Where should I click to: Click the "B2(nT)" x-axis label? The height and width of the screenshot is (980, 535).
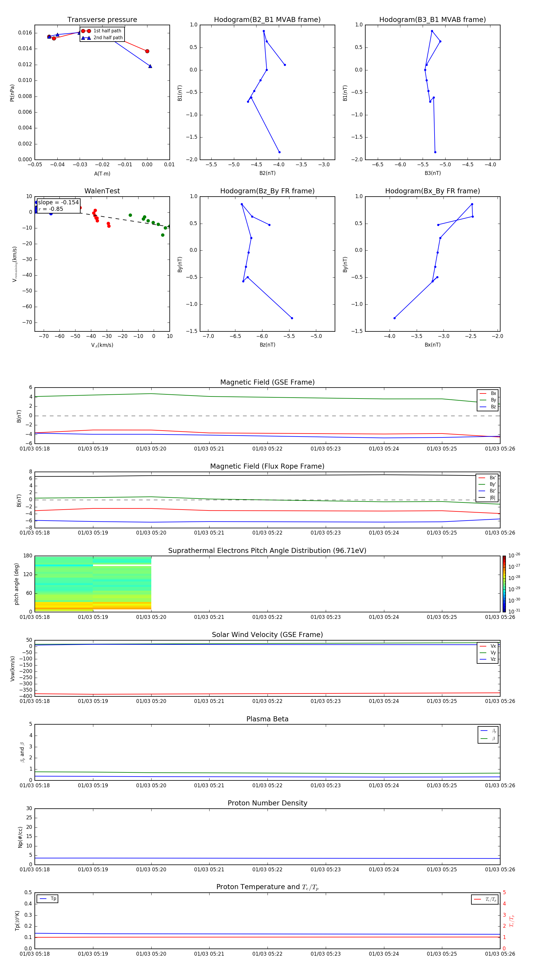[x=267, y=173]
